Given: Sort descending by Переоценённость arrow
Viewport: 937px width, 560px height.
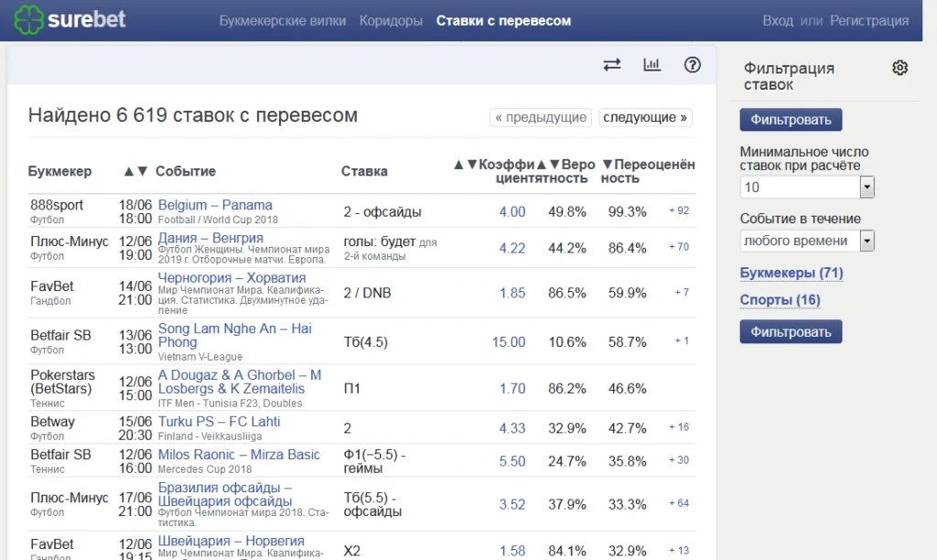Looking at the screenshot, I should point(608,165).
